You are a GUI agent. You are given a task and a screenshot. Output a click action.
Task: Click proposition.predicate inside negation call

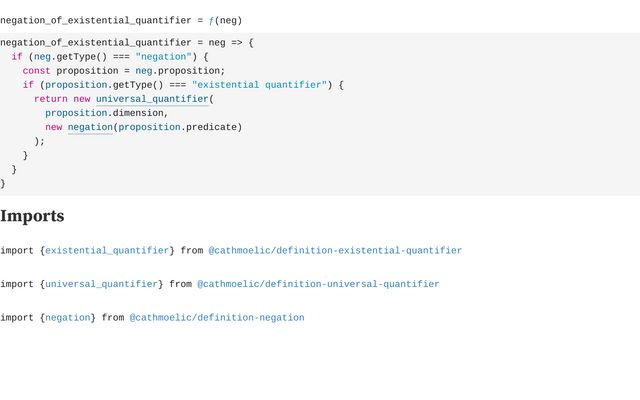point(178,127)
